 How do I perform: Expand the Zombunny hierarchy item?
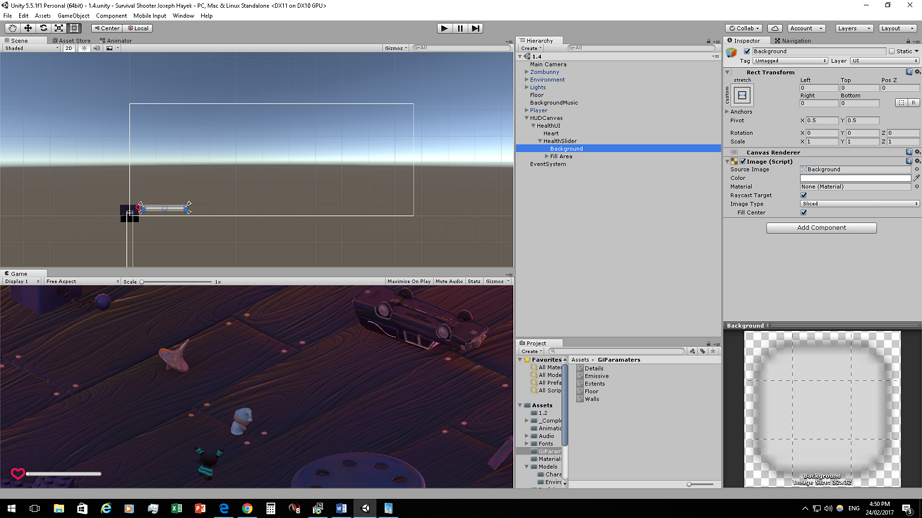pyautogui.click(x=527, y=72)
